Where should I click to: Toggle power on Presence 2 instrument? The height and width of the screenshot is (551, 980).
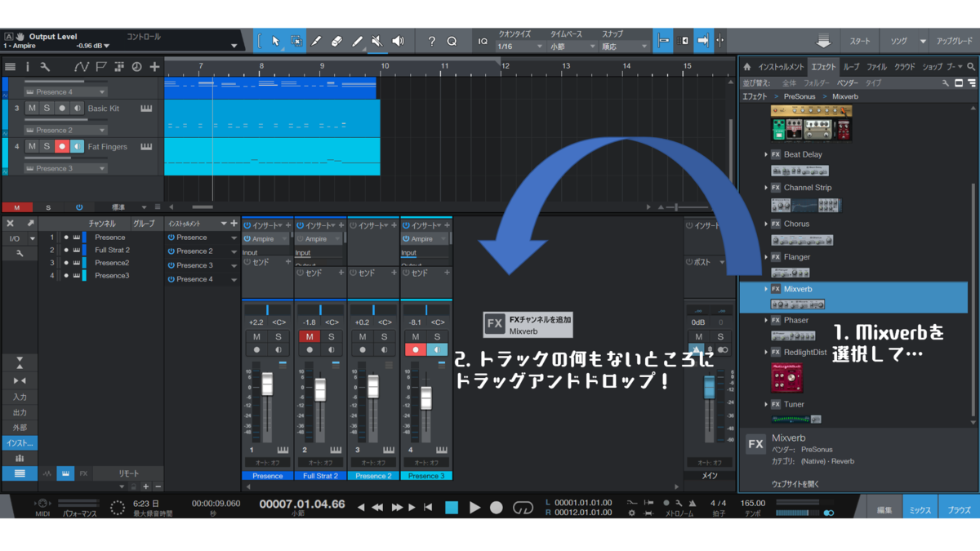171,251
